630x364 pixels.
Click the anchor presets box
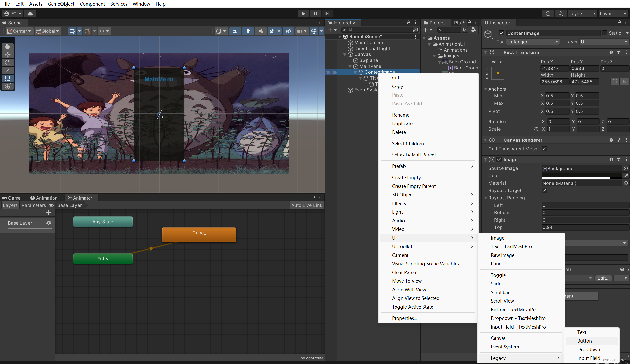[x=498, y=73]
